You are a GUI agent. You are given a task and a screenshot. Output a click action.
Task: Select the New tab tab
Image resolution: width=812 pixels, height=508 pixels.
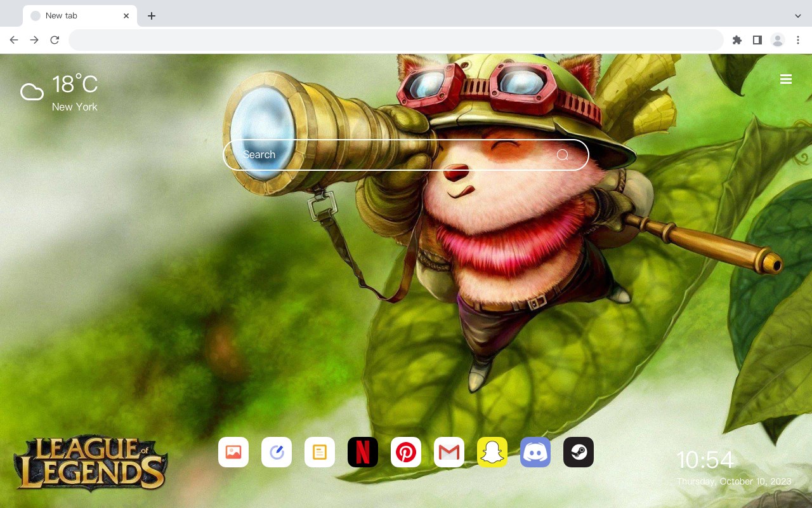[x=80, y=16]
